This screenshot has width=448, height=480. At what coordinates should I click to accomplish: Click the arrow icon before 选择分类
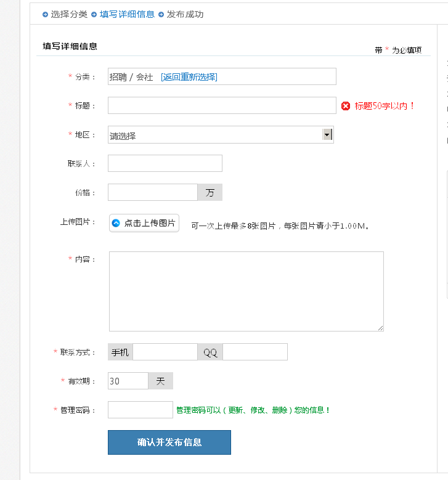(46, 14)
